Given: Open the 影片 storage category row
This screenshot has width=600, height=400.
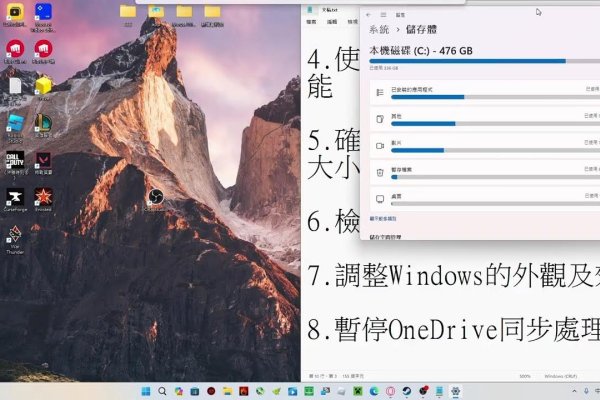Looking at the screenshot, I should [485, 146].
